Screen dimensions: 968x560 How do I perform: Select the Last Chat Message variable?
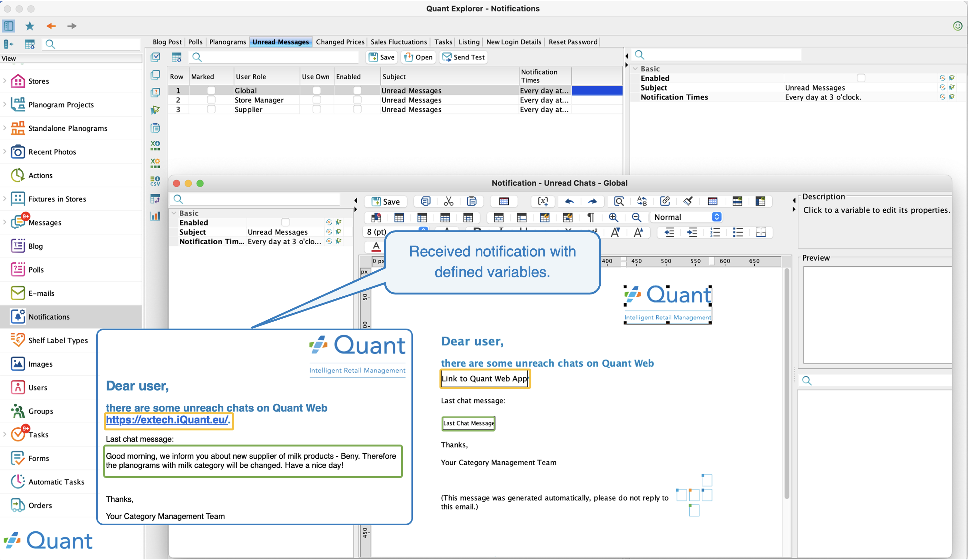[x=468, y=423]
